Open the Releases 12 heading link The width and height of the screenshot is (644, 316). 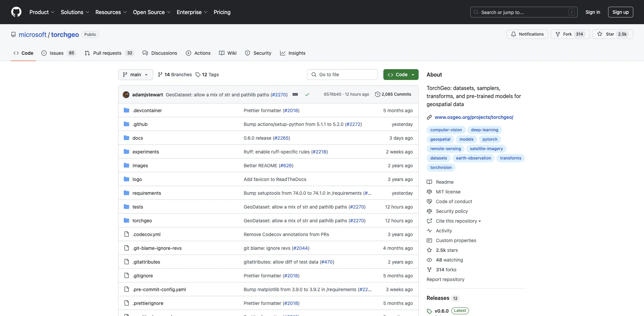[442, 298]
